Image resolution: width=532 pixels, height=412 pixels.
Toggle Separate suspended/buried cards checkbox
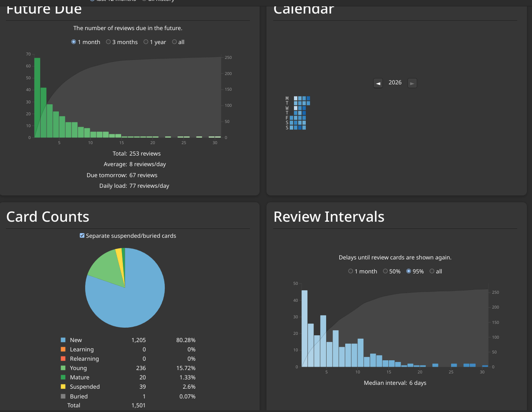click(x=82, y=236)
